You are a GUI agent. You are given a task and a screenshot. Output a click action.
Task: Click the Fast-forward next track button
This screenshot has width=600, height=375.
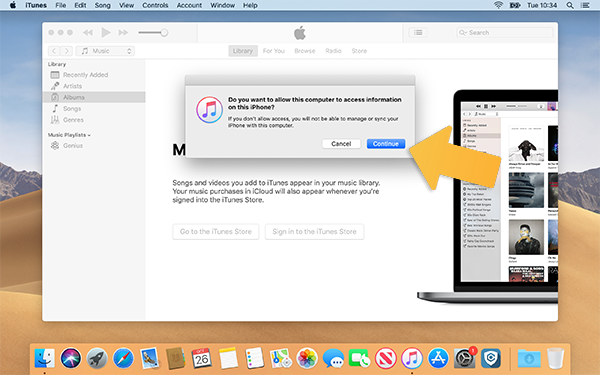(x=123, y=33)
